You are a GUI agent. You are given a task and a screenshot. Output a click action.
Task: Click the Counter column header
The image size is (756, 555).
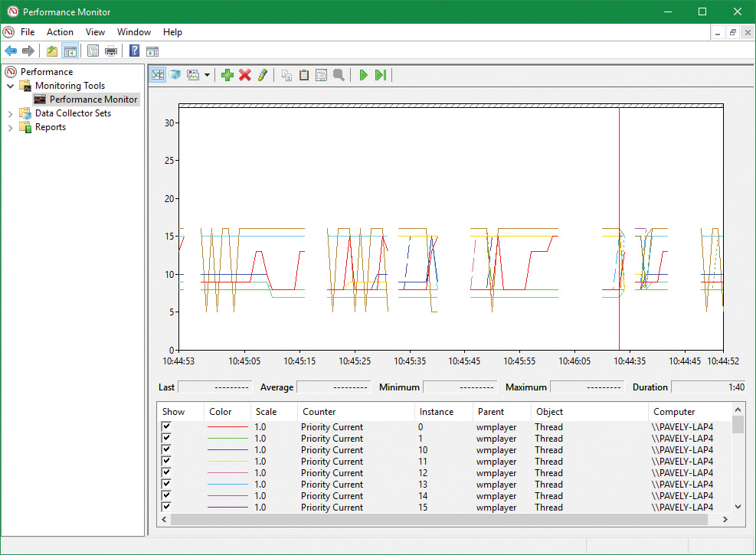319,412
